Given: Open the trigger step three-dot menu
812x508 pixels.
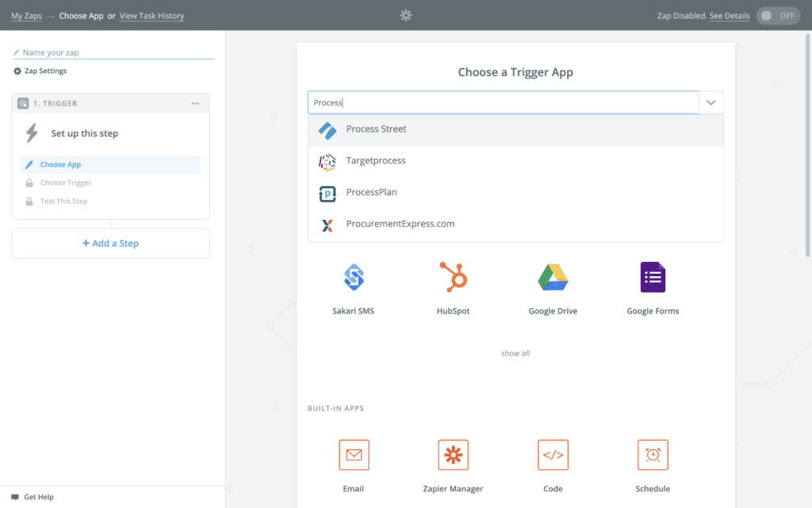Looking at the screenshot, I should (195, 104).
